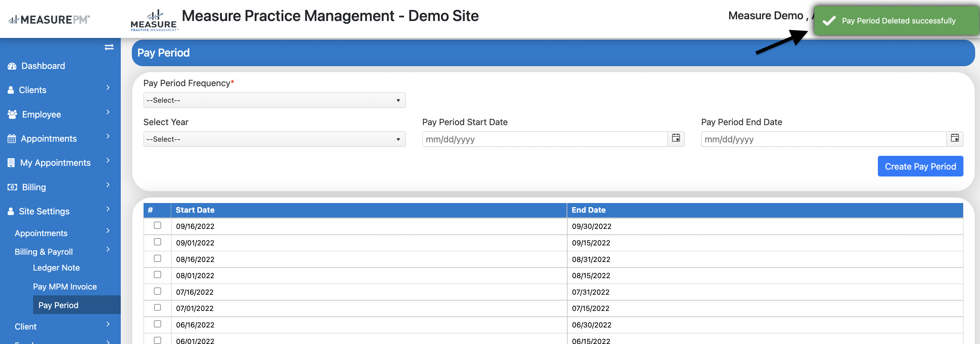Click the Pay Period page title
The image size is (980, 344).
click(x=163, y=52)
